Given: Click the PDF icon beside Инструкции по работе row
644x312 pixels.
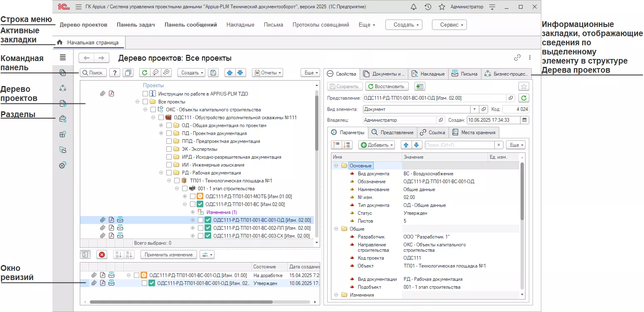Looking at the screenshot, I should 111,94.
